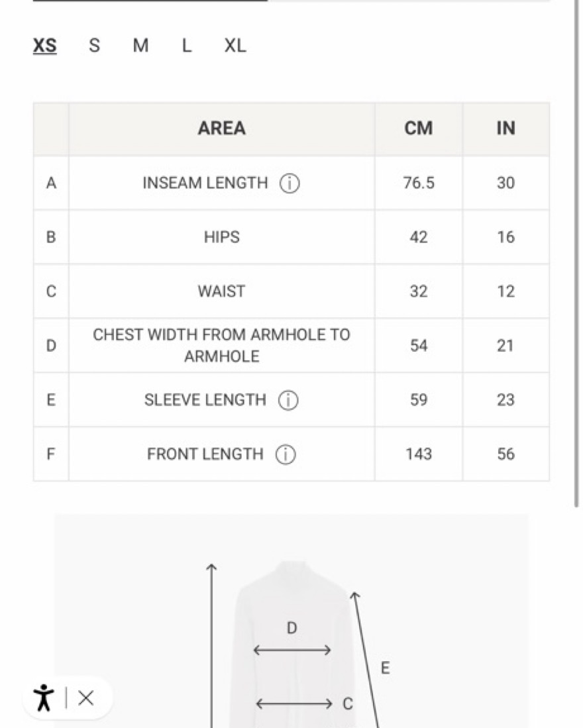This screenshot has width=583, height=728.
Task: Click the AREA column header
Action: point(222,129)
